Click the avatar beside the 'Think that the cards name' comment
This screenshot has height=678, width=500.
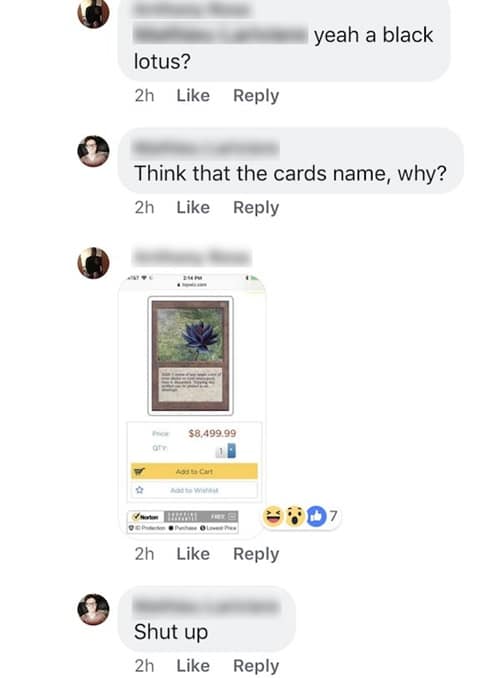pos(93,151)
